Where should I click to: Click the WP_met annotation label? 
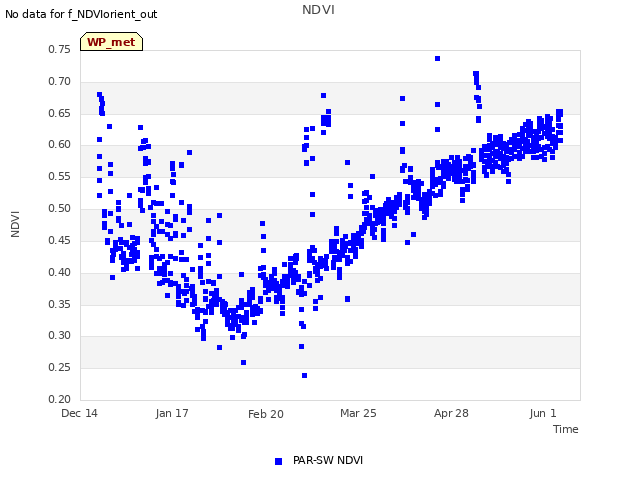click(111, 42)
